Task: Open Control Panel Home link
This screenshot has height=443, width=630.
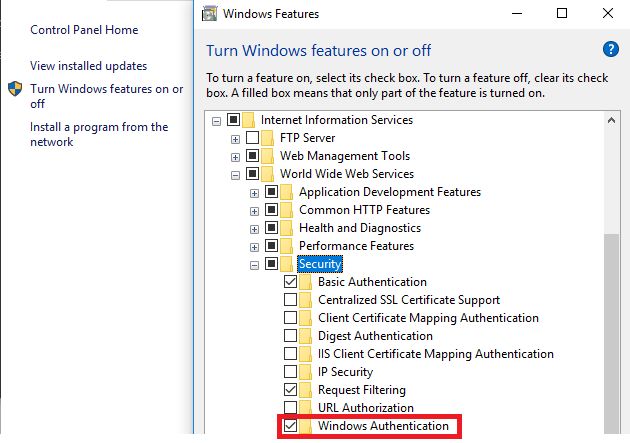Action: click(x=84, y=30)
